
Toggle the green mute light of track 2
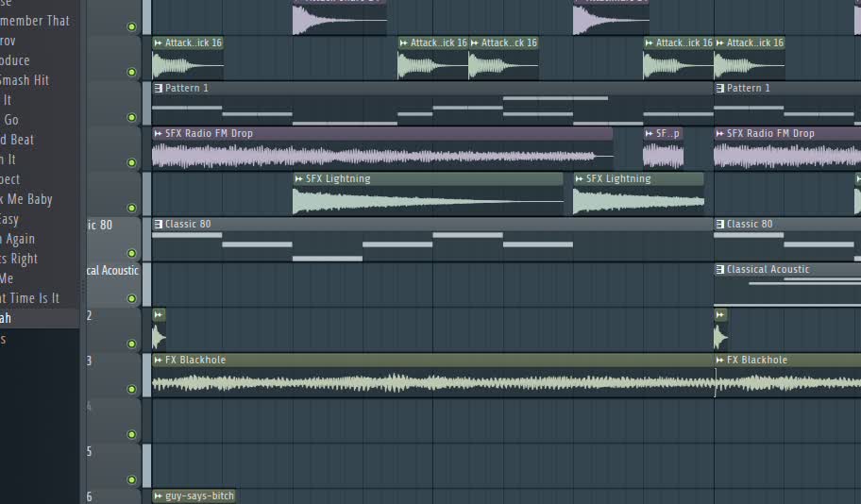132,344
